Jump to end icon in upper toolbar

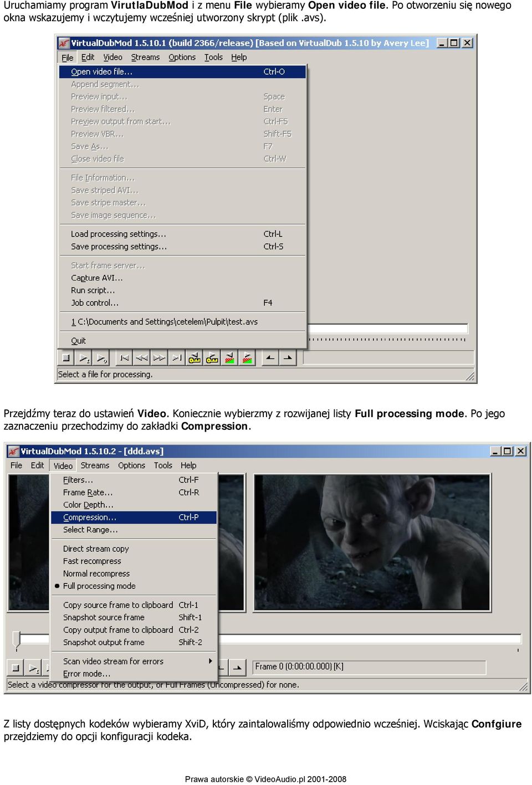pos(177,358)
